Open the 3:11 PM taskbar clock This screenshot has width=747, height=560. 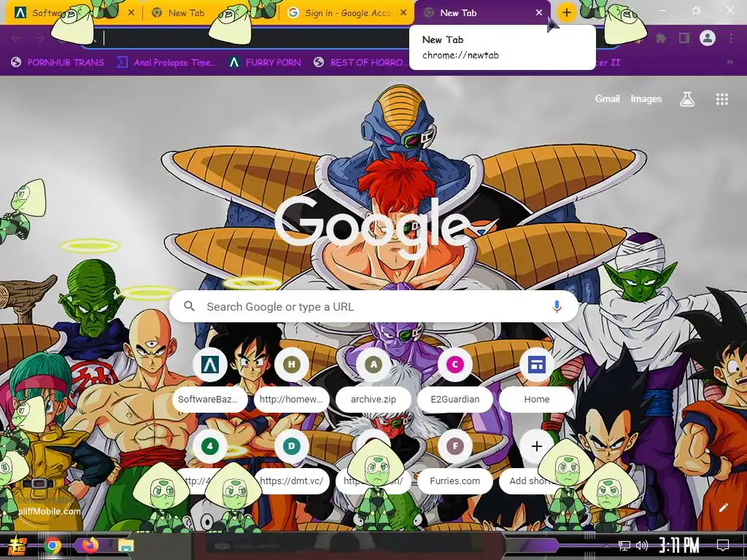[679, 545]
